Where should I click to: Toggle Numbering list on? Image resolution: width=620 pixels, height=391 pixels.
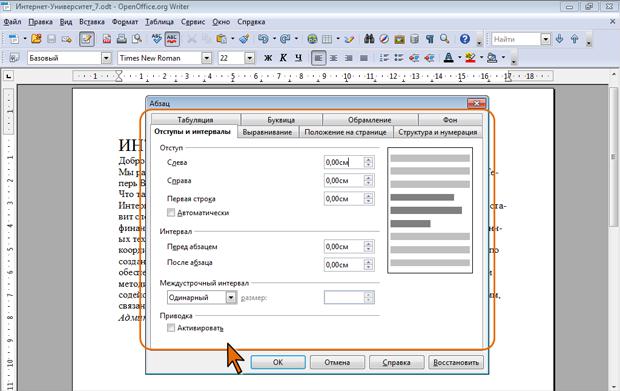384,58
